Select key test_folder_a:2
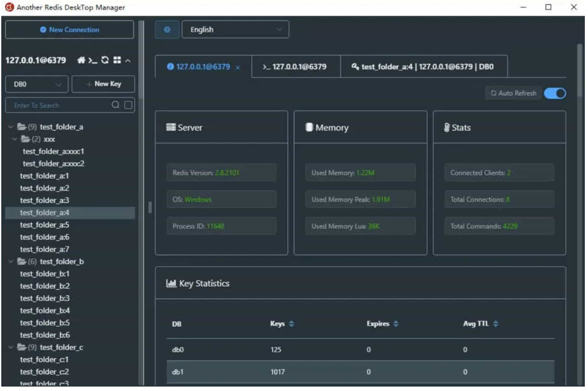 pos(44,188)
